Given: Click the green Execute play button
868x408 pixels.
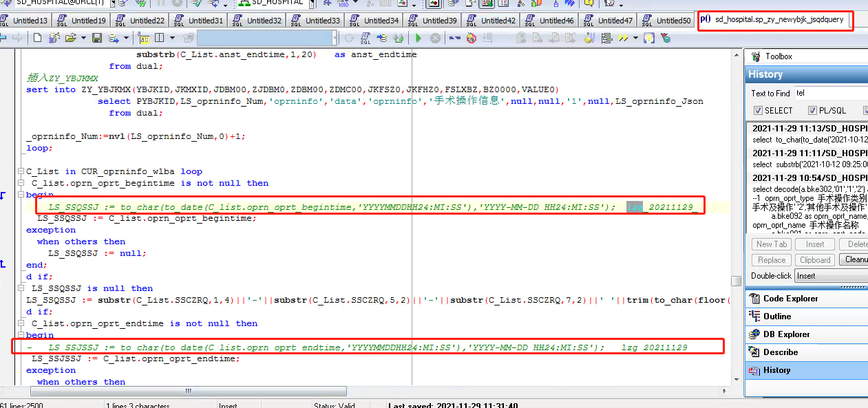Looking at the screenshot, I should click(x=418, y=38).
